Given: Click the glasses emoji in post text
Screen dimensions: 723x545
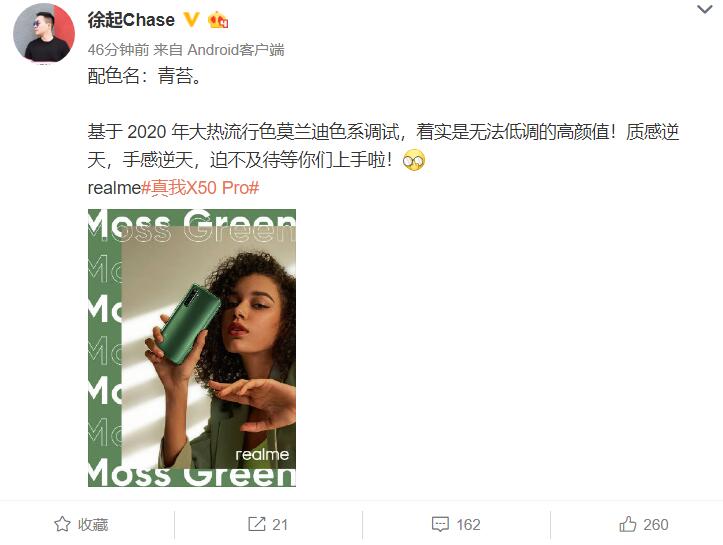Looking at the screenshot, I should click(x=414, y=160).
